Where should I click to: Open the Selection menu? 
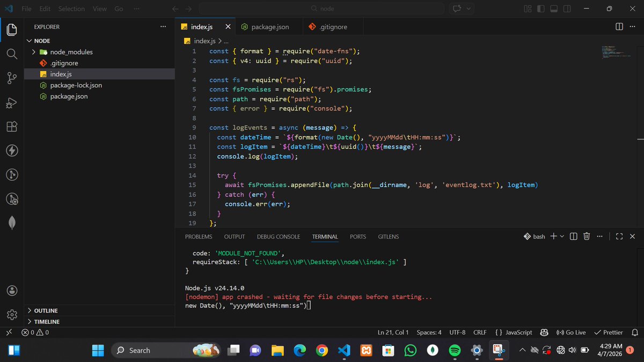click(x=71, y=9)
